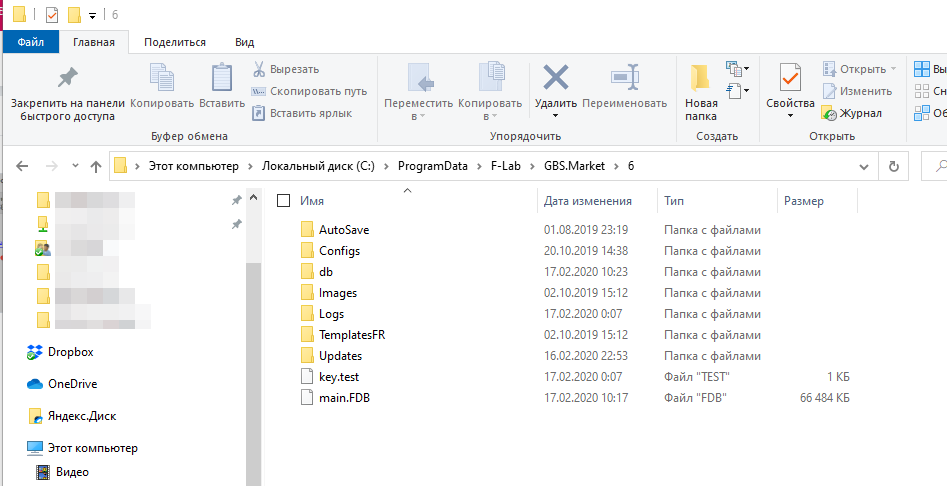Click the Delete red X icon
Viewport: 947px width, 486px height.
coord(555,77)
